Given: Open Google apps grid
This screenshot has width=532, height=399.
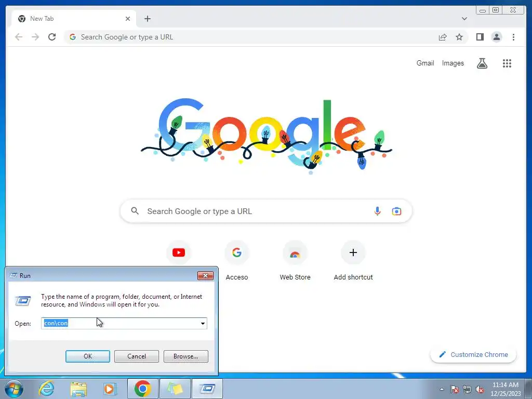Looking at the screenshot, I should [507, 63].
